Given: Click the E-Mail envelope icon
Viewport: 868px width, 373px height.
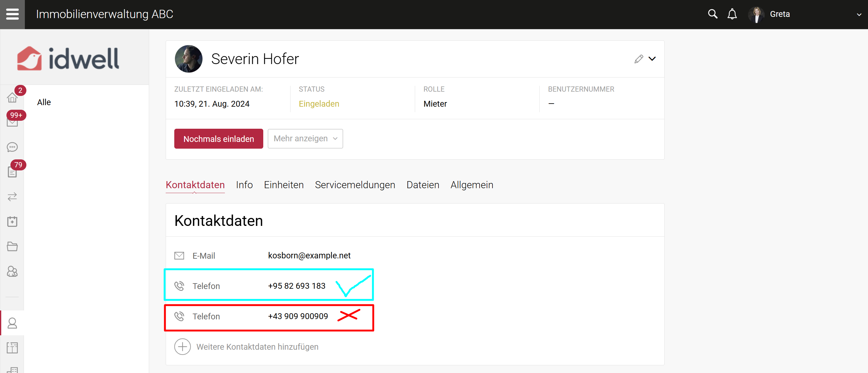Looking at the screenshot, I should tap(179, 256).
